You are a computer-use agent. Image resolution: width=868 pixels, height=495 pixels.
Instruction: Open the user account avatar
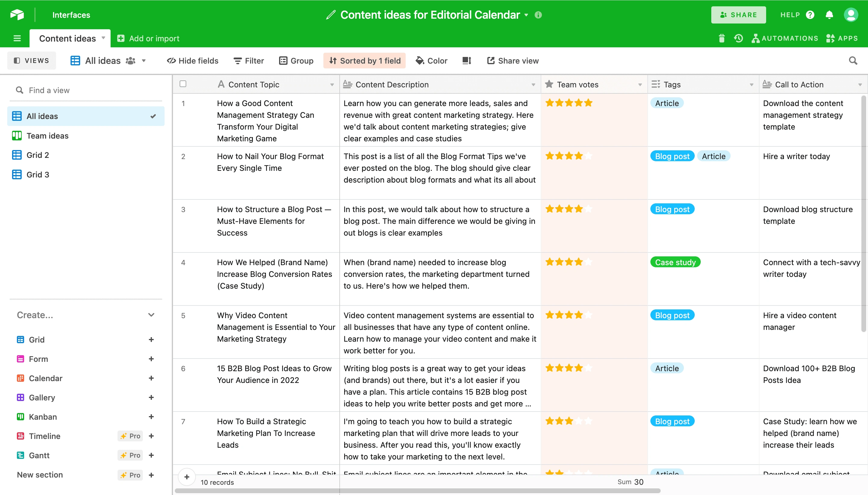[851, 15]
